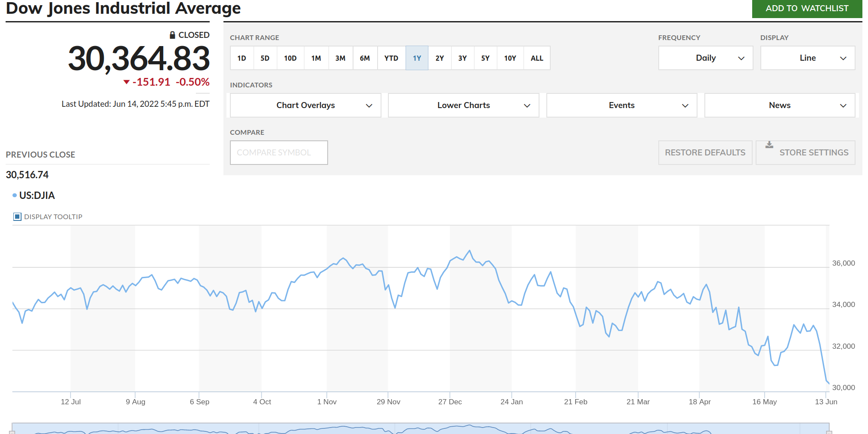Select the 1D chart range
Viewport: 868px width, 434px height.
(x=242, y=58)
